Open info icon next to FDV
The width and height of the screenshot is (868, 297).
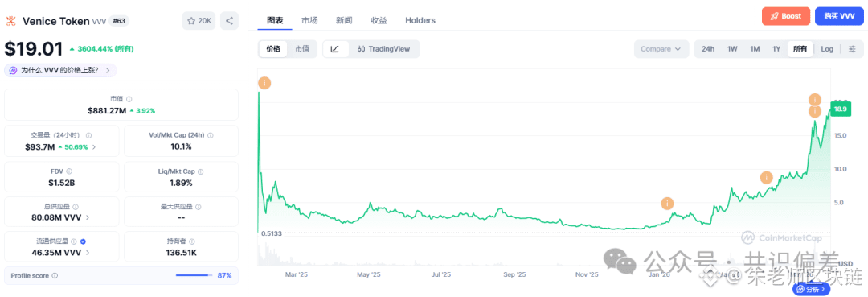point(69,171)
